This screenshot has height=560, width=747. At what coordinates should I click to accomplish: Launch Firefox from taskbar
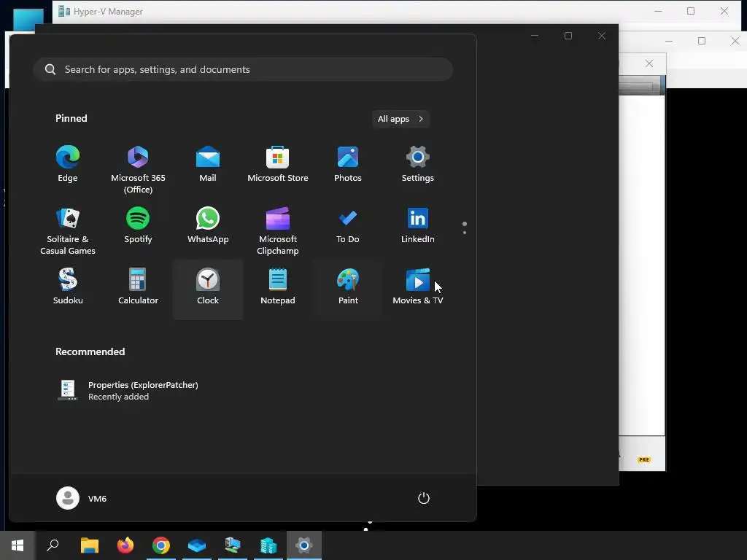[x=125, y=545]
